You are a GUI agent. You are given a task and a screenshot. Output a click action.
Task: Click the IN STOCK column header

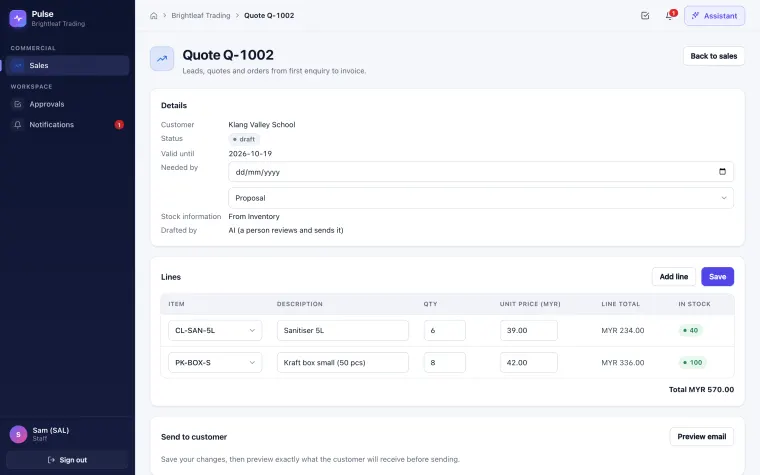point(694,304)
